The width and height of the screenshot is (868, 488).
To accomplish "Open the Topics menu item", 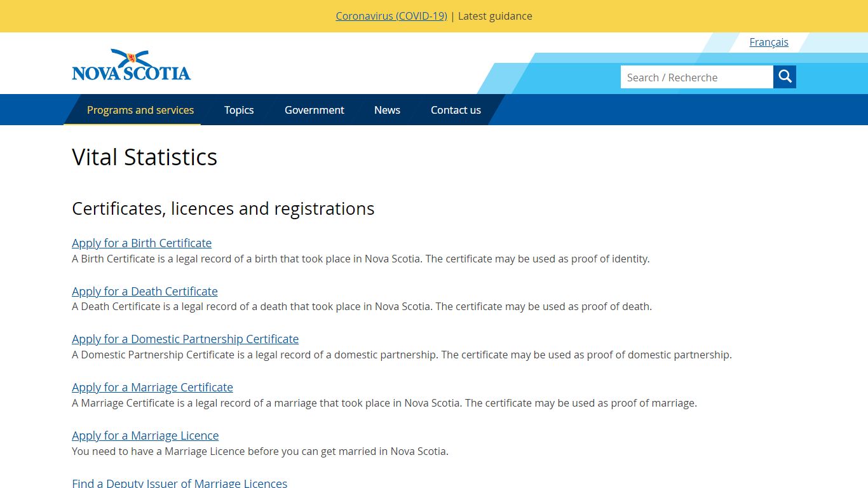I will [x=239, y=110].
